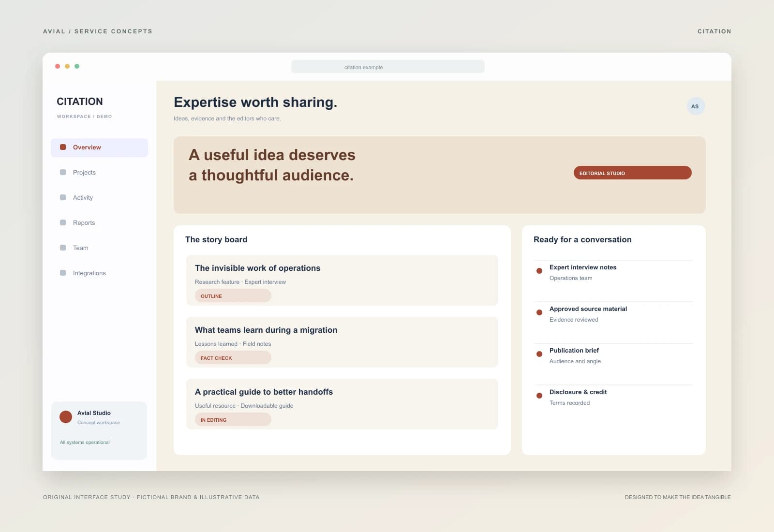Click The story board heading
The height and width of the screenshot is (532, 774).
pos(216,240)
